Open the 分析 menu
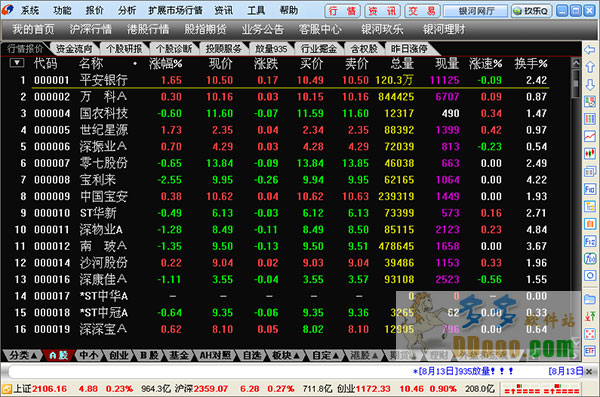Image resolution: width=600 pixels, height=397 pixels. pos(127,10)
